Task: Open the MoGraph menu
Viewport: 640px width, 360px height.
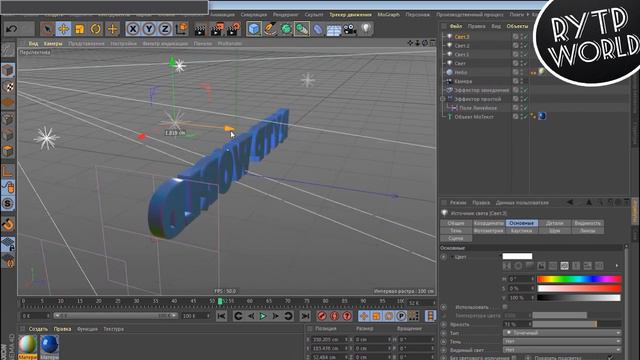Action: [x=388, y=15]
